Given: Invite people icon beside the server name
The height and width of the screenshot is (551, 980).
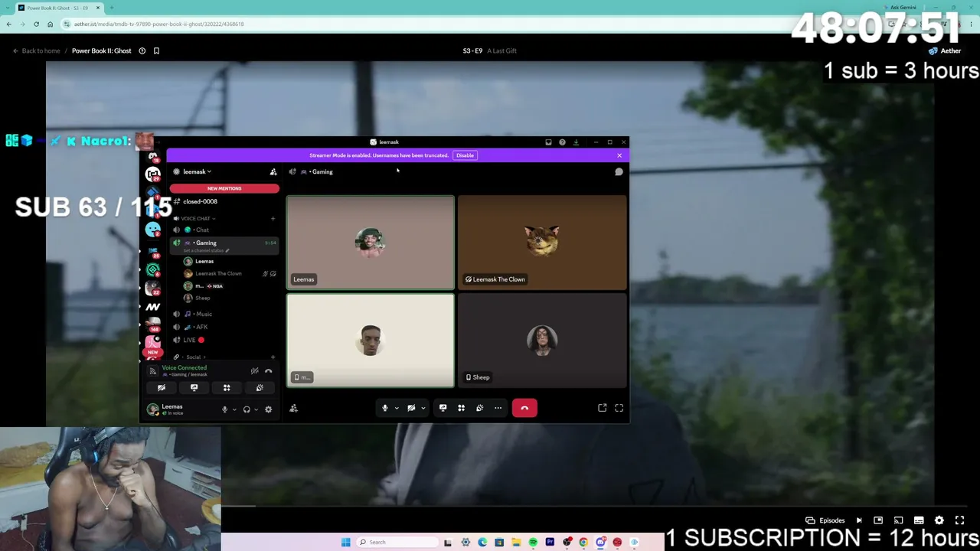Looking at the screenshot, I should point(273,171).
